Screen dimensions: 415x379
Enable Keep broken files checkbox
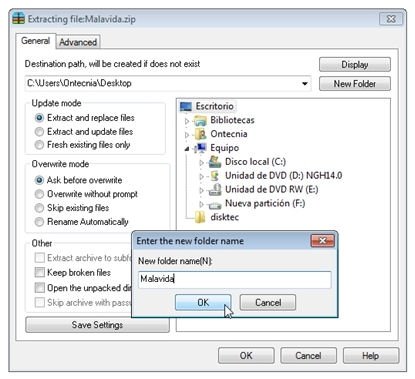coord(40,272)
